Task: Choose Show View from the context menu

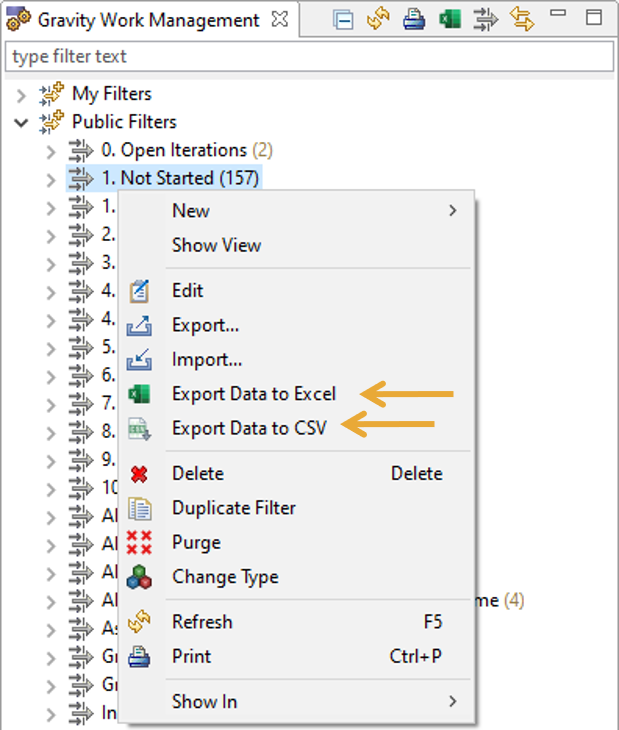Action: tap(216, 245)
